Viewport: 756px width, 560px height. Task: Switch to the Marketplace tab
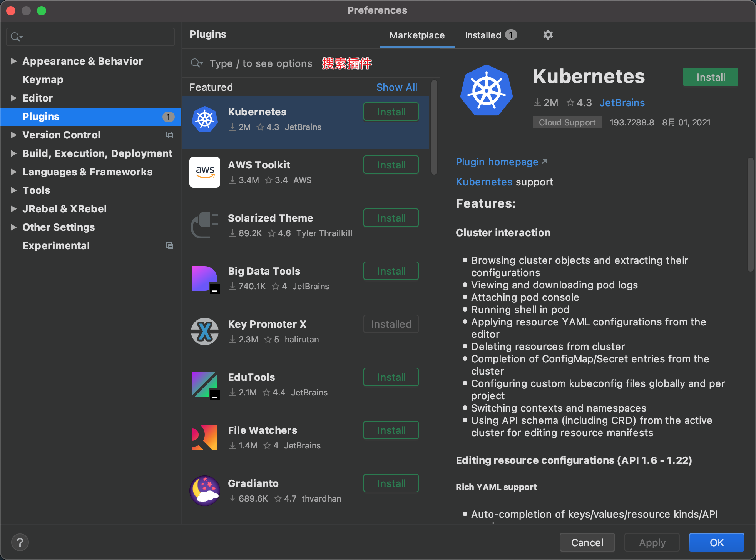[417, 35]
